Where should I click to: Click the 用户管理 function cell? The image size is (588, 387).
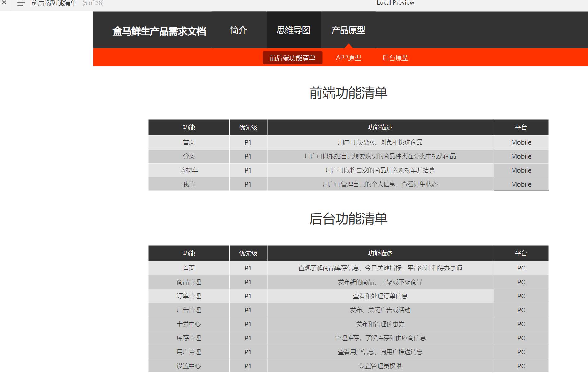[189, 352]
